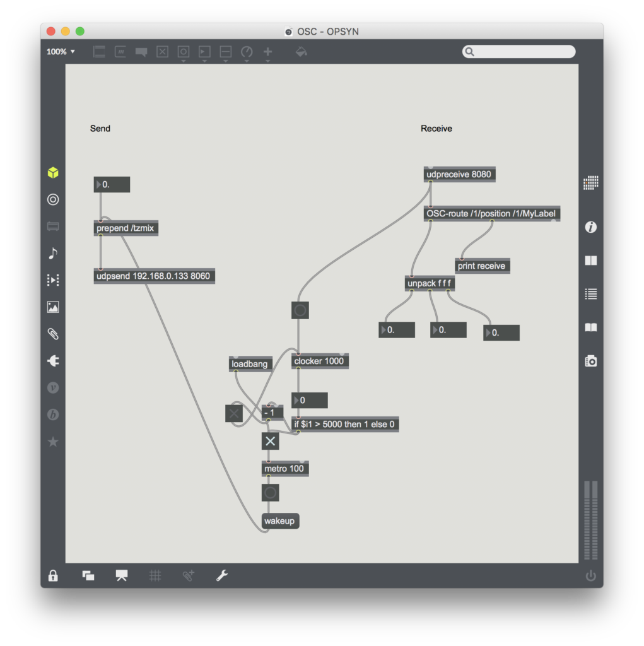The height and width of the screenshot is (646, 644).
Task: Select the udpreceive 8080 object
Action: tap(459, 174)
